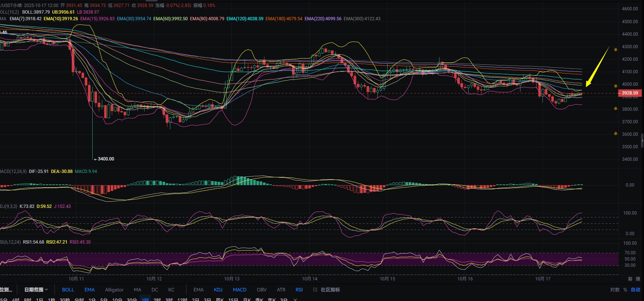Click the alert bell near 3600.00
644x301 pixels.
pos(616,134)
